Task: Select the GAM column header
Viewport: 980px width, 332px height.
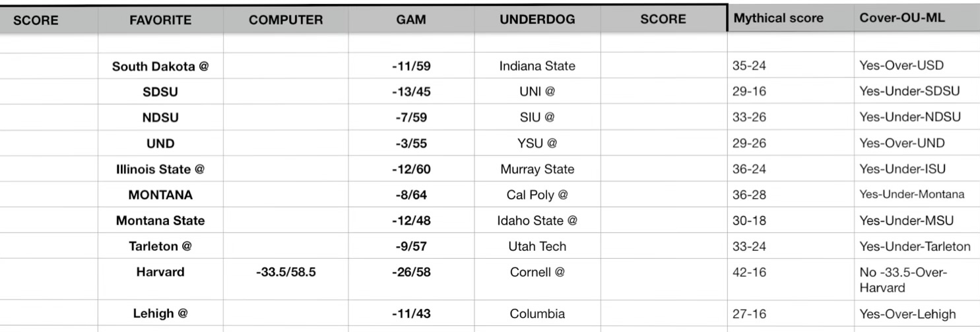Action: [410, 20]
